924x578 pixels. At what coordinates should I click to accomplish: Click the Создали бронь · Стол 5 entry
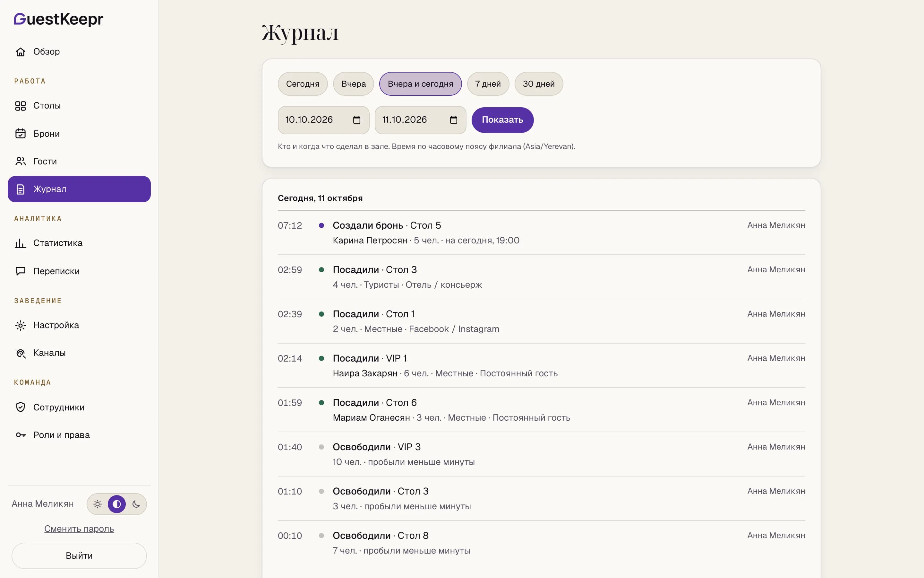pyautogui.click(x=542, y=233)
